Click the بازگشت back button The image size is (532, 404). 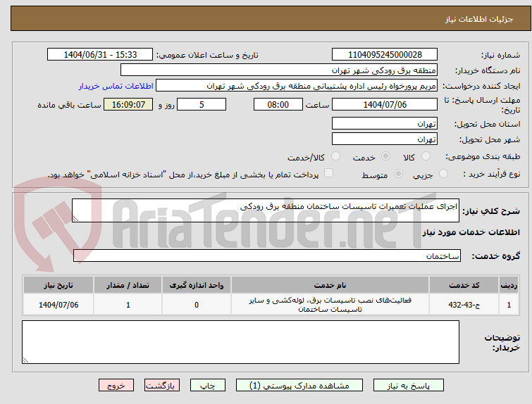point(162,386)
